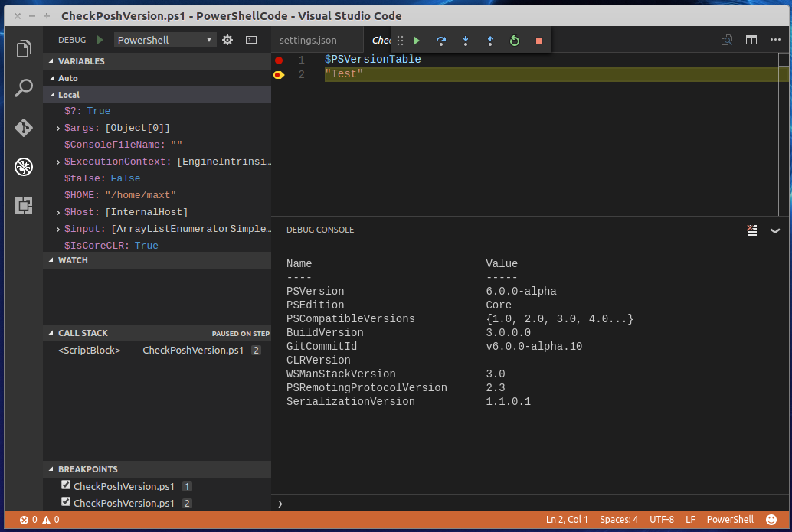Toggle the breakpoint marker on line 2
The height and width of the screenshot is (532, 792).
click(x=279, y=75)
